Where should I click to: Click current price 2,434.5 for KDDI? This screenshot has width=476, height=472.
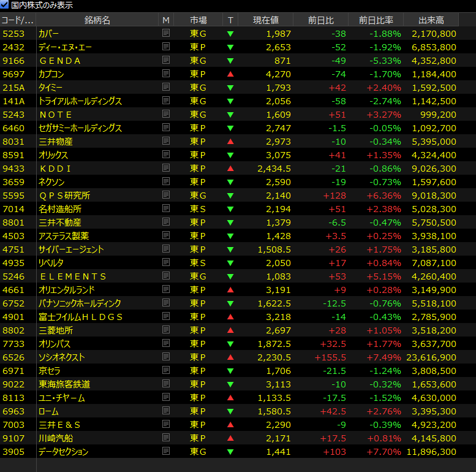click(274, 169)
